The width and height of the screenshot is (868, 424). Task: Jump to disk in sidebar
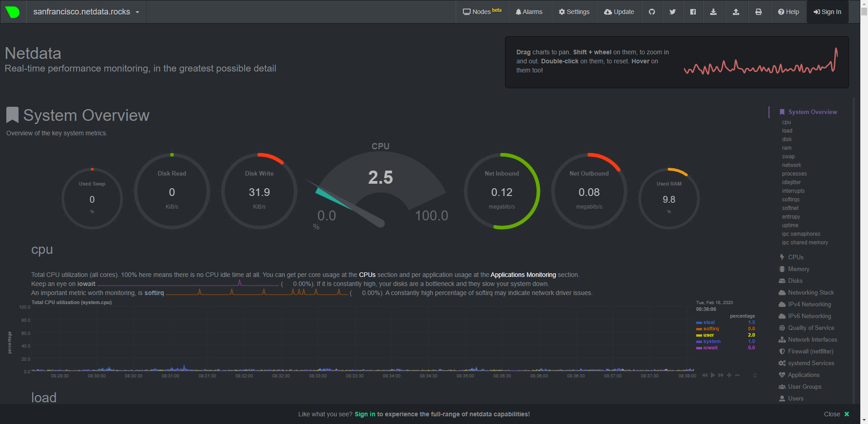pyautogui.click(x=787, y=139)
